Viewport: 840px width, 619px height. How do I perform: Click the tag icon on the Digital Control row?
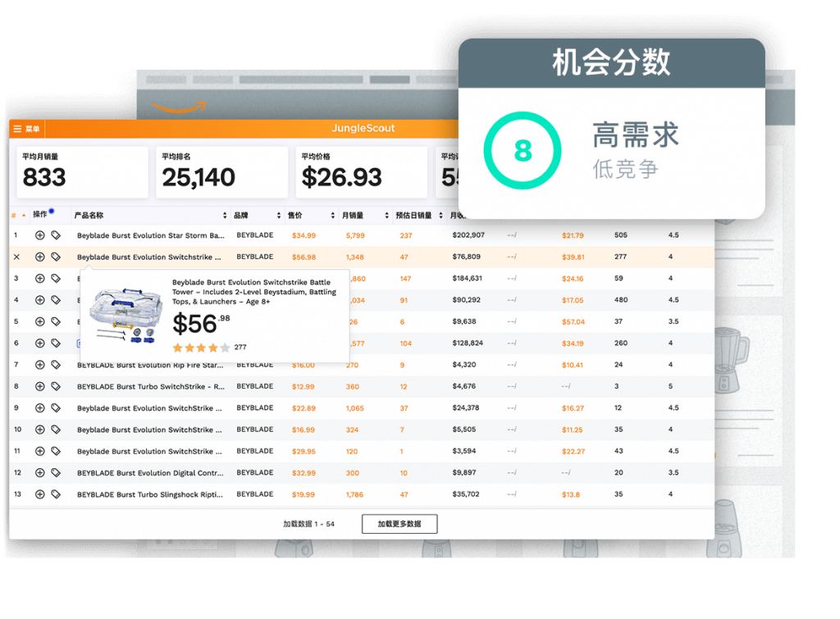click(56, 473)
